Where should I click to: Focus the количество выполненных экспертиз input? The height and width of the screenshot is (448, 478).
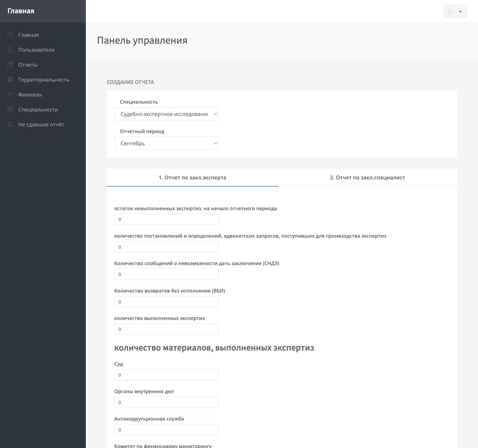166,329
